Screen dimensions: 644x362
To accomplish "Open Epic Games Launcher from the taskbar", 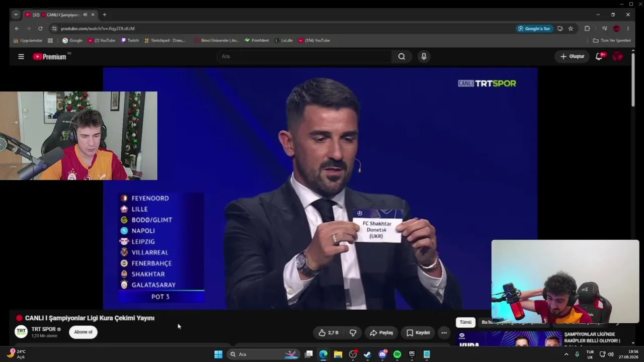I will 412,354.
